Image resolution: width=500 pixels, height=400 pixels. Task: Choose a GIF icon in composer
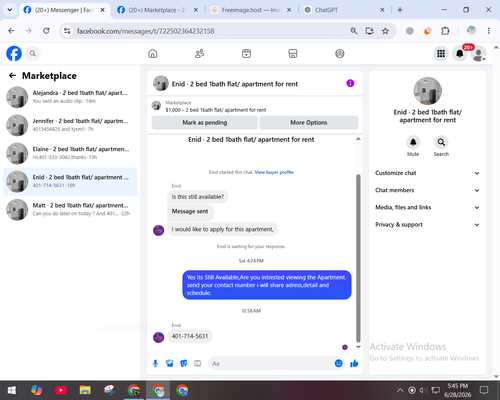tap(198, 363)
